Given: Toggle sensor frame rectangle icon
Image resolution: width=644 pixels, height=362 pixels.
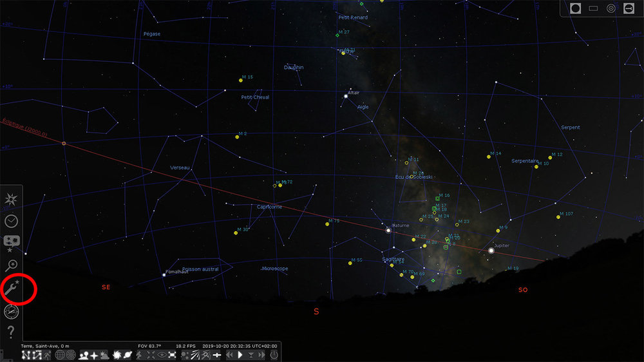Looking at the screenshot, I should pyautogui.click(x=593, y=8).
